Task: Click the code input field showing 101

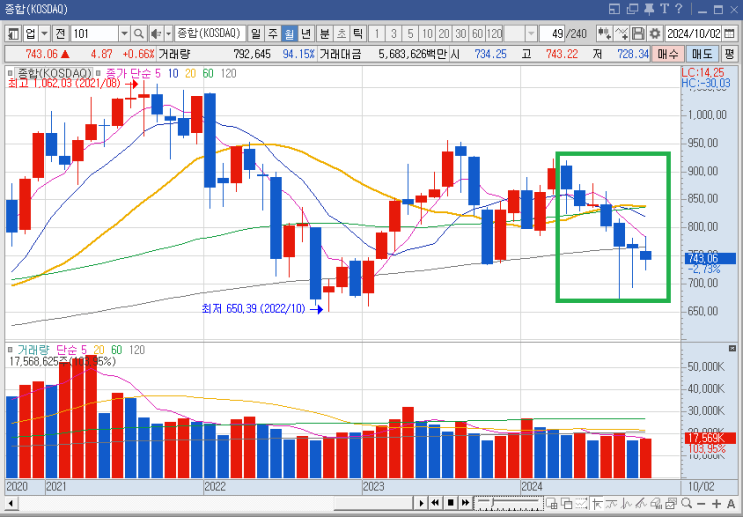Action: [95, 34]
